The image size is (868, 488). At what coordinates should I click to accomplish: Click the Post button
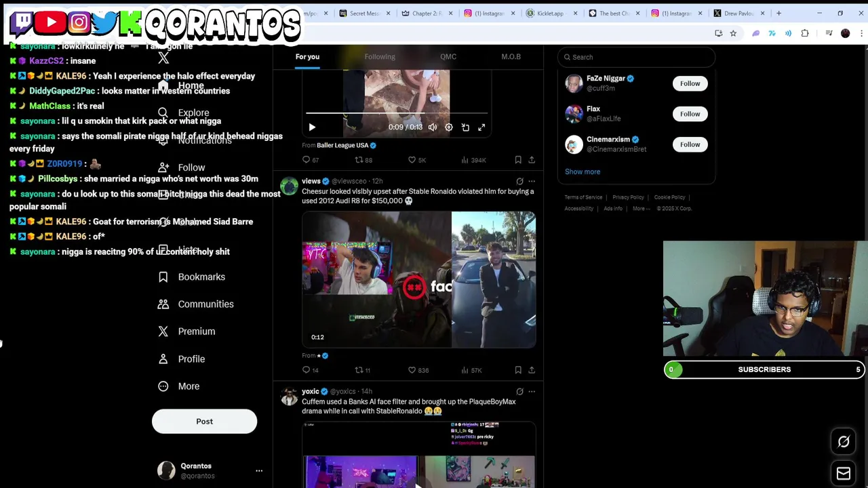pos(204,422)
